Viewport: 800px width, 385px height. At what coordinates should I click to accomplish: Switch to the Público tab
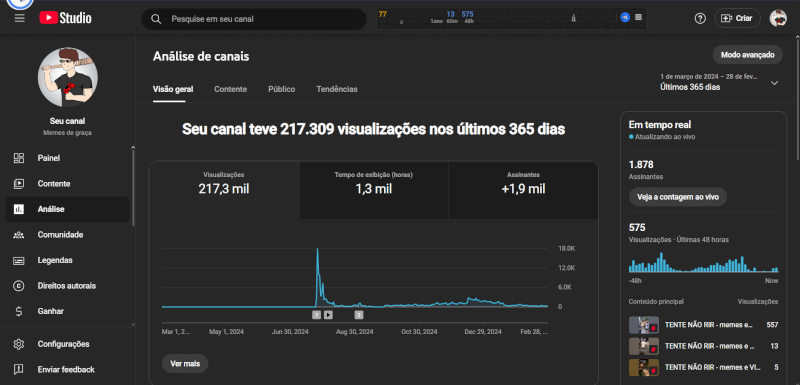tap(282, 89)
